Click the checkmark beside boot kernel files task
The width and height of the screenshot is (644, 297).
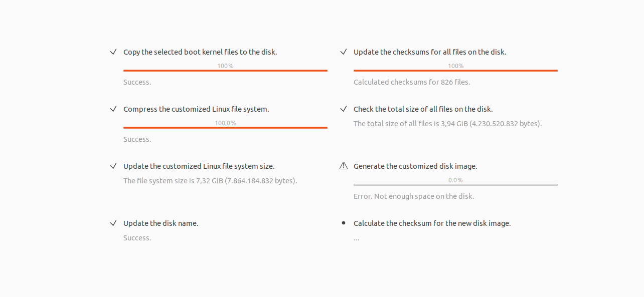pos(113,51)
